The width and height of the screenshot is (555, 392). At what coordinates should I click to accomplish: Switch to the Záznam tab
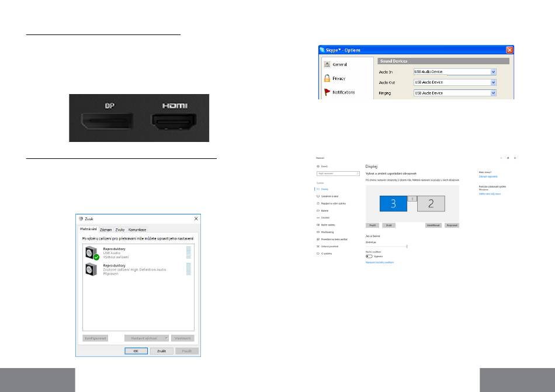click(x=105, y=230)
